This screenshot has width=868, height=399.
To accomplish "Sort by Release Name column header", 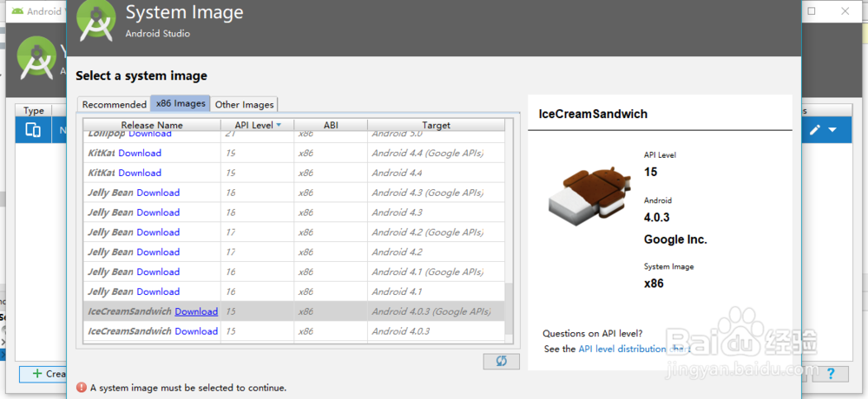I will pyautogui.click(x=152, y=125).
